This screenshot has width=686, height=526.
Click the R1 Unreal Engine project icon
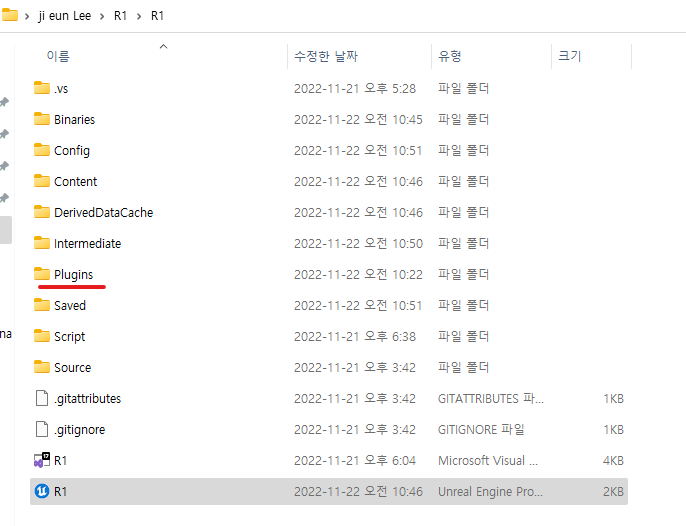tap(42, 491)
